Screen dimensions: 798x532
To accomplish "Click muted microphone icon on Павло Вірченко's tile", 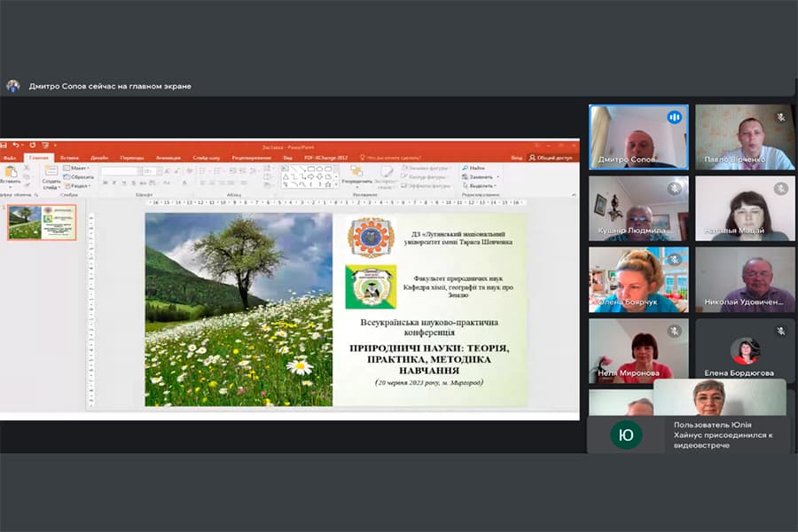I will pos(781,117).
